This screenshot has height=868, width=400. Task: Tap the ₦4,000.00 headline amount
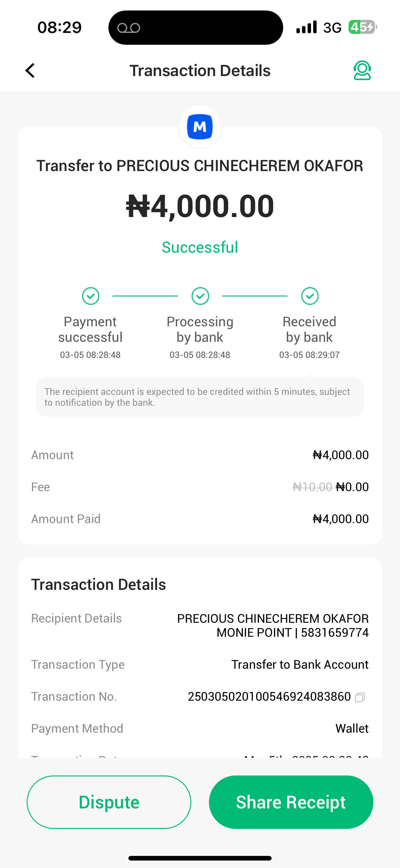200,206
